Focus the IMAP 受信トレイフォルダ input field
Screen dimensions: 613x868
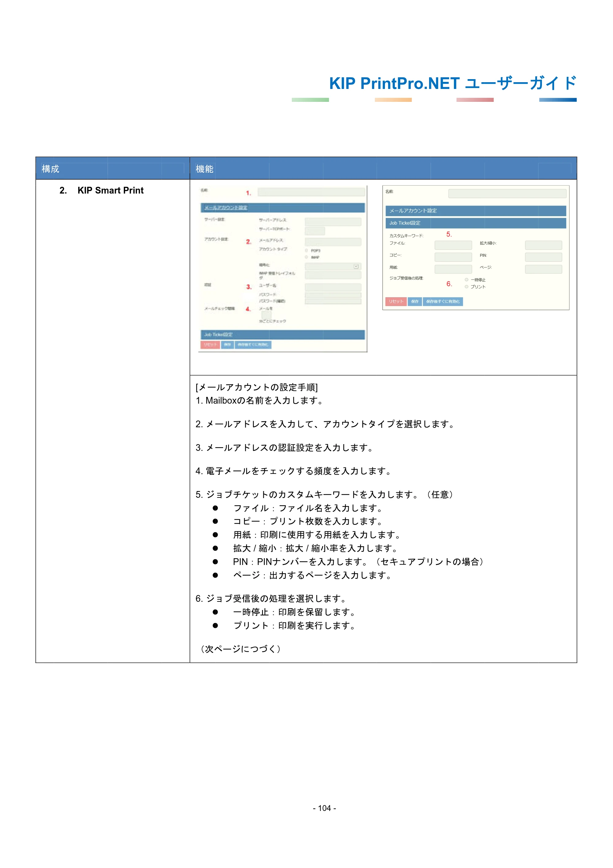[x=333, y=275]
